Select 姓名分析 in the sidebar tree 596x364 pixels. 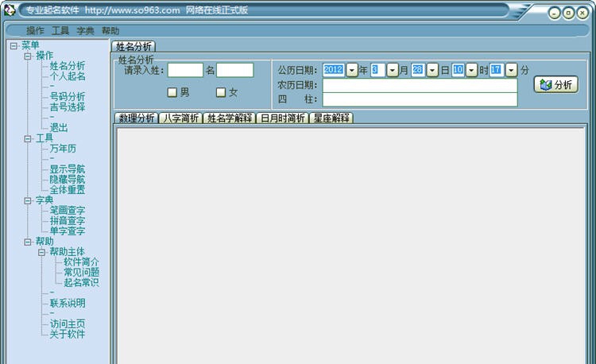click(x=68, y=66)
